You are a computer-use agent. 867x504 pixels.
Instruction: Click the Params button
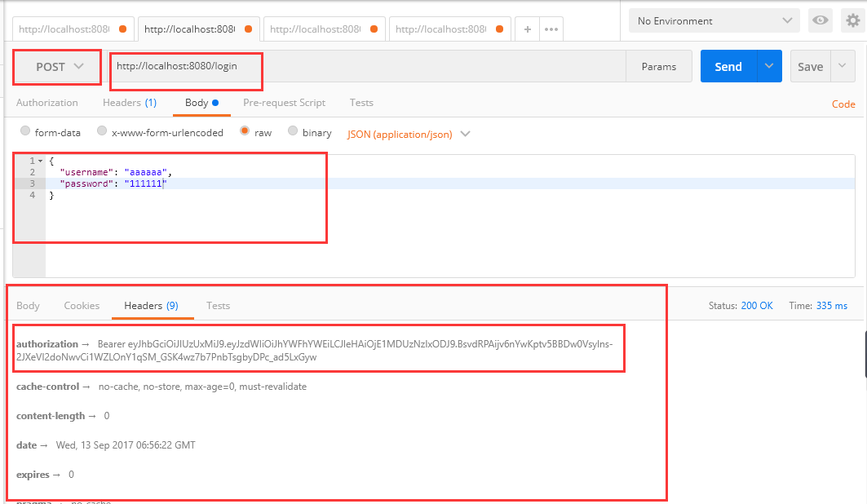658,66
